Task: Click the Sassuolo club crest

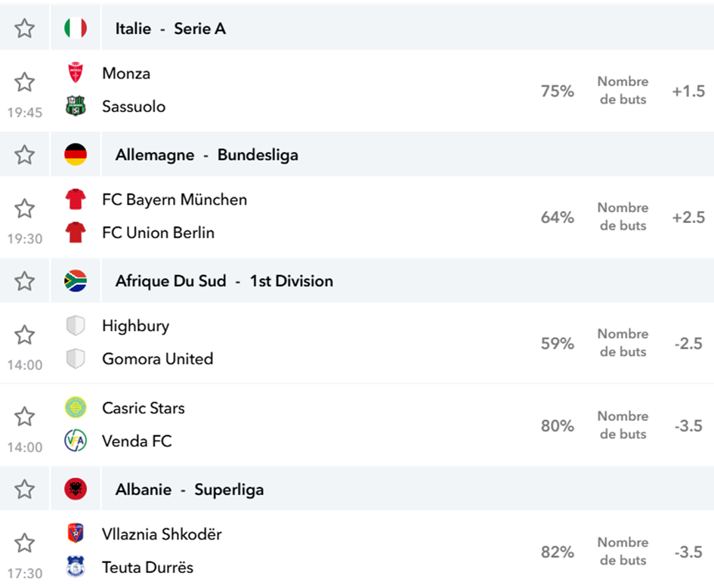Action: [x=76, y=106]
